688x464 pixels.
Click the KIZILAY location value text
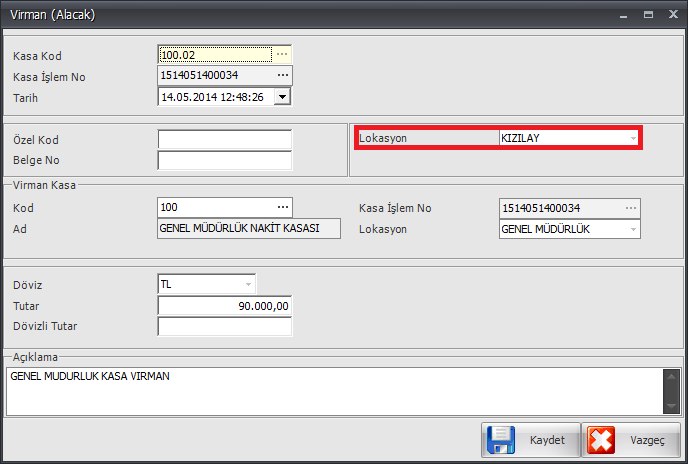point(520,138)
